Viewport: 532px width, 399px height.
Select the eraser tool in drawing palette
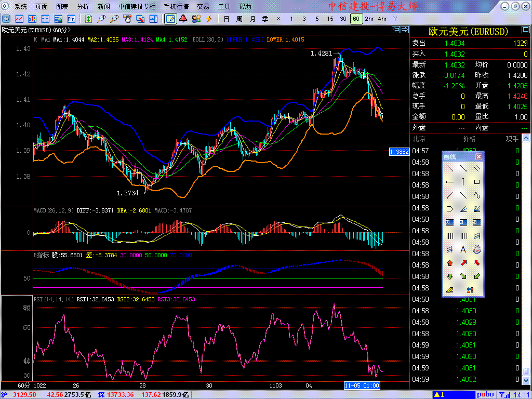tap(450, 290)
